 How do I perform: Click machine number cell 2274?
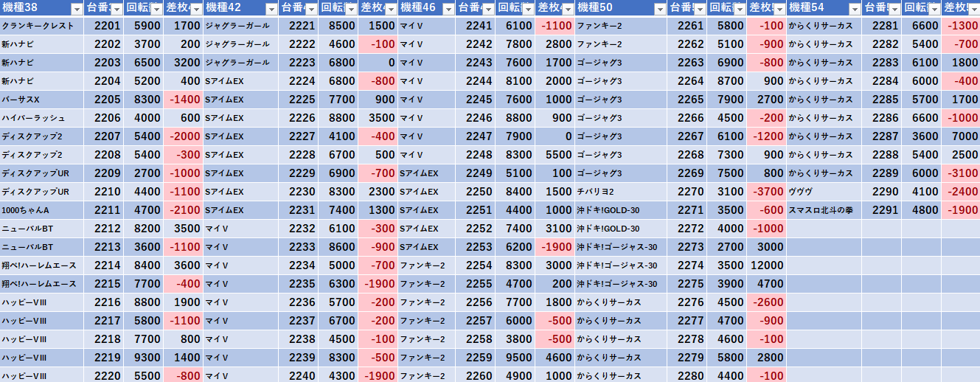688,265
